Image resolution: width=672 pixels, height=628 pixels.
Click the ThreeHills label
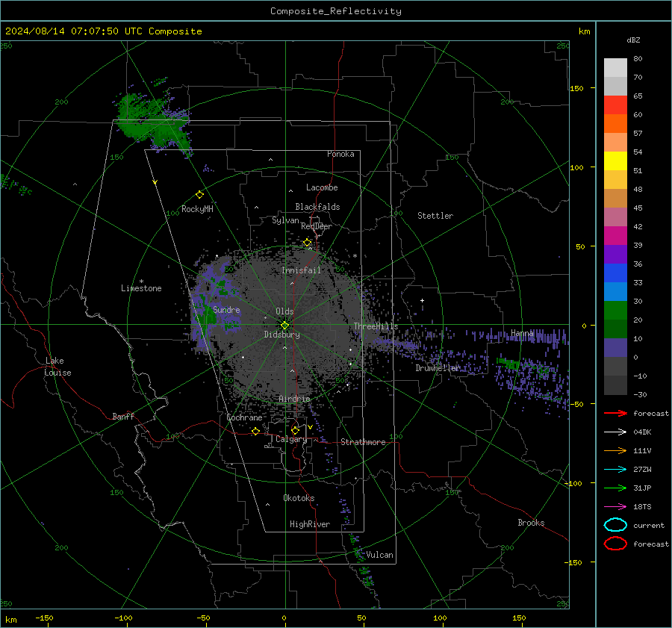[x=376, y=326]
